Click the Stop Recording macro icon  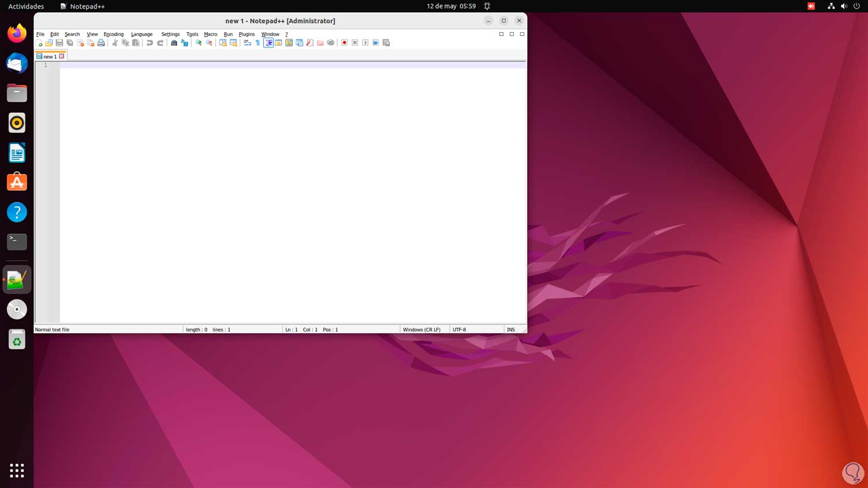click(x=355, y=43)
